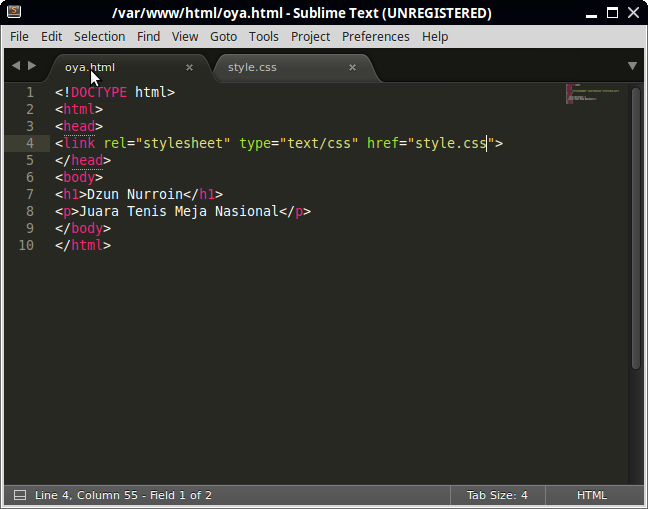Go to previous tab with left arrow
Screen dimensions: 648x509
point(16,66)
